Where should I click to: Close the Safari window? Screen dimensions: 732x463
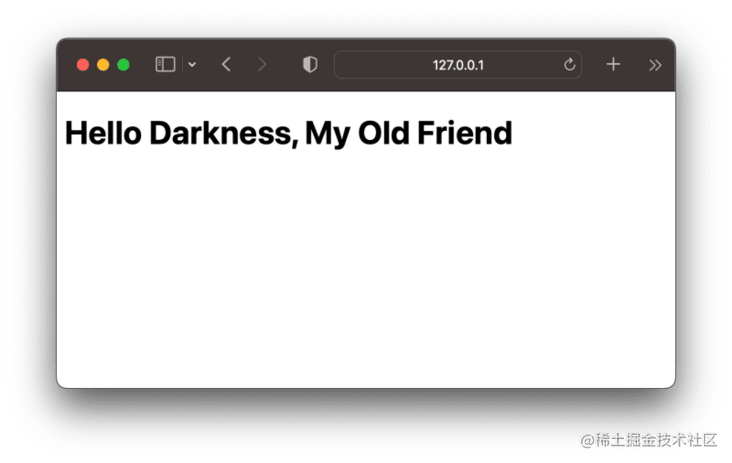coord(83,65)
